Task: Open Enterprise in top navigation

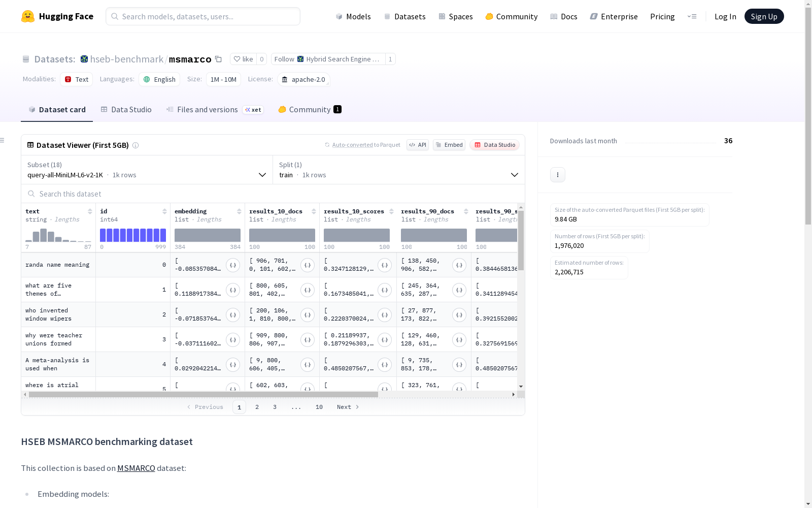Action: pos(614,16)
